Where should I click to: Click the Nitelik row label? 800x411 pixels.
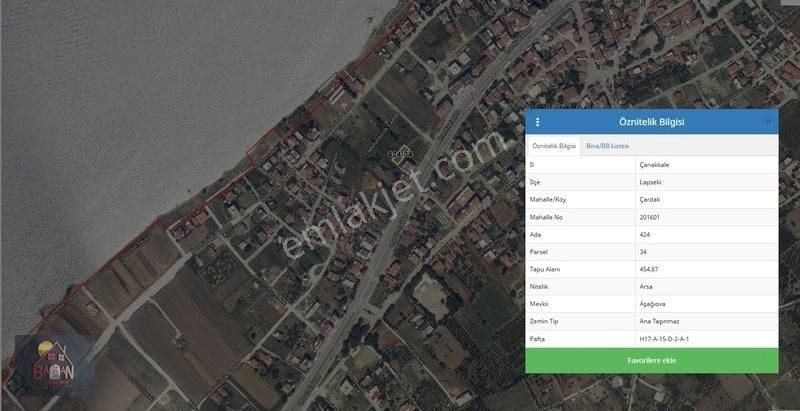coord(539,287)
